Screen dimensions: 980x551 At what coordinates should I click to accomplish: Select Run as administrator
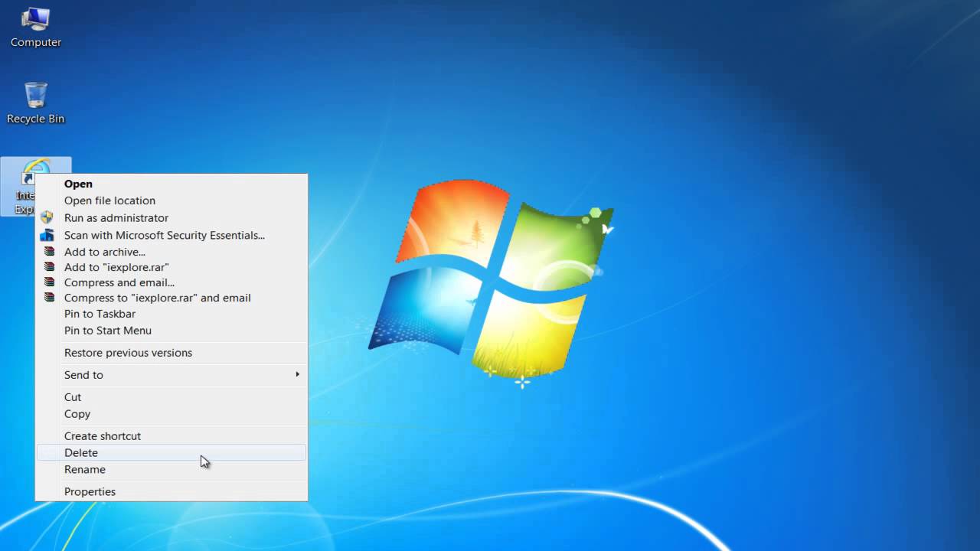coord(171,217)
